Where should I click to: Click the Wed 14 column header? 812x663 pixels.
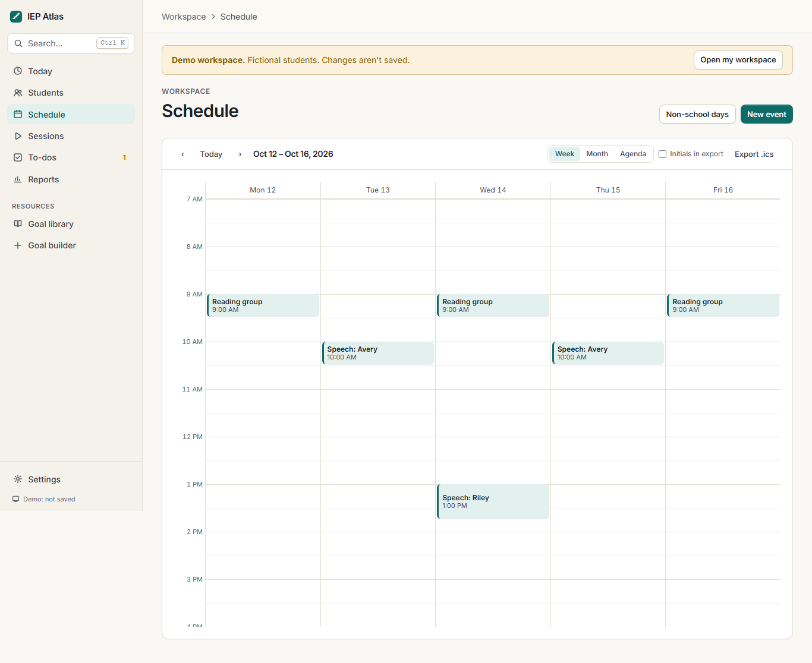[493, 190]
